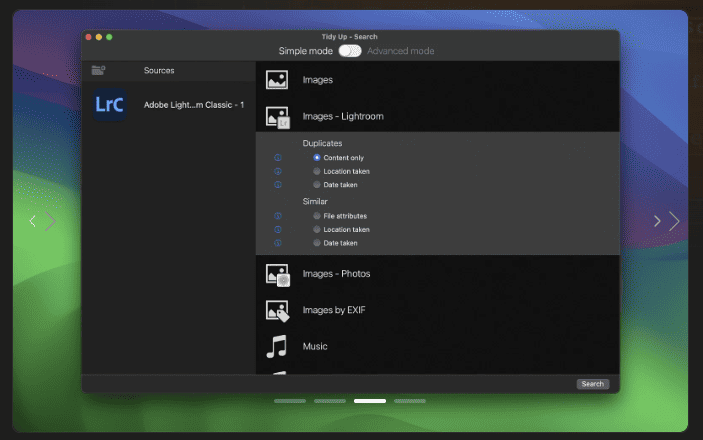This screenshot has height=440, width=703.
Task: Click info icon beside Duplicates Location taken
Action: tap(278, 171)
